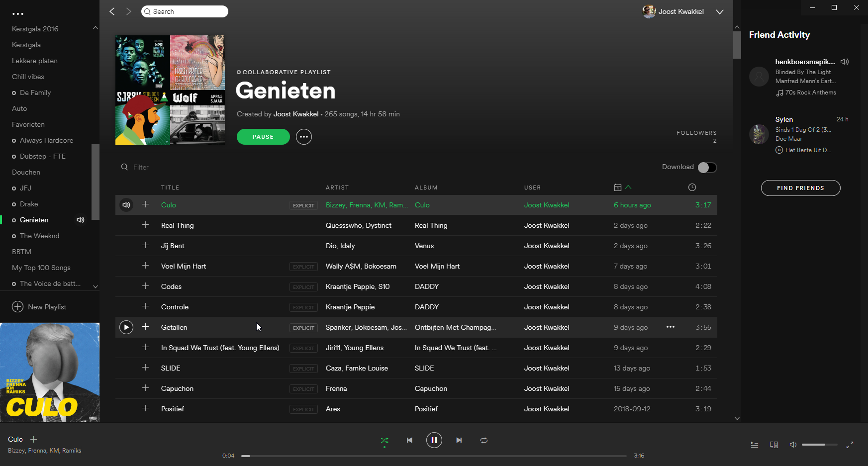The width and height of the screenshot is (868, 466).
Task: Click the queue icon in bottom bar
Action: point(754,445)
